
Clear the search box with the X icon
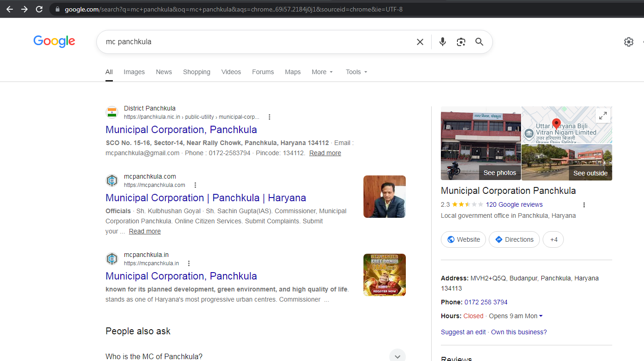click(x=420, y=42)
